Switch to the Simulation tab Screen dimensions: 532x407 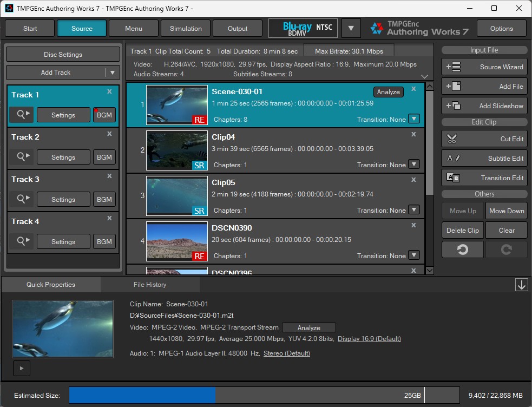185,28
